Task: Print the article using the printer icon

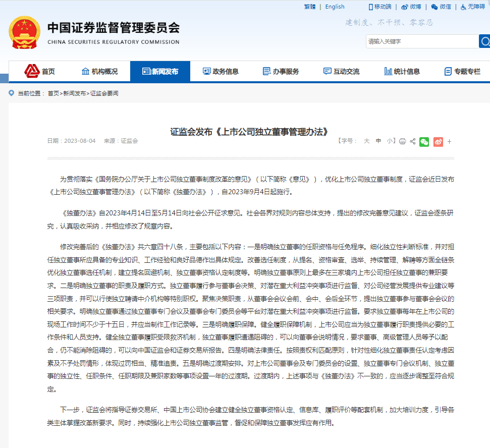Action: point(402,142)
